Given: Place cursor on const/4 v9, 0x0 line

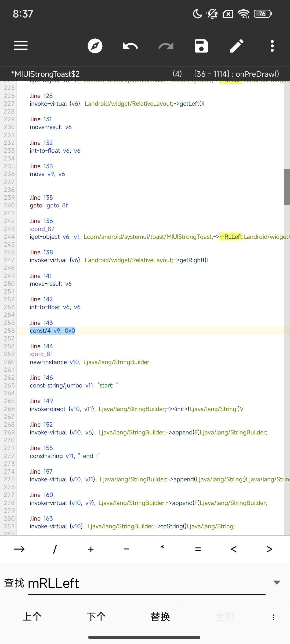Looking at the screenshot, I should point(52,331).
